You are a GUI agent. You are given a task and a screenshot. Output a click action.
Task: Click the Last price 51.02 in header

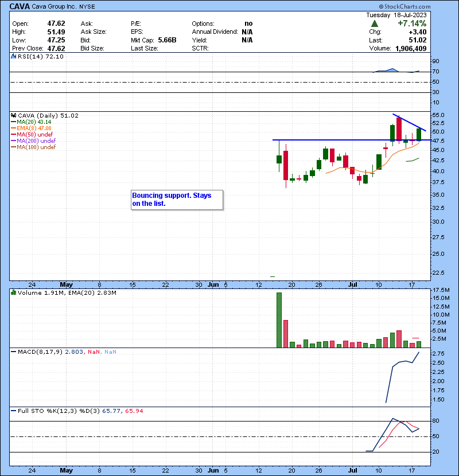pos(417,40)
